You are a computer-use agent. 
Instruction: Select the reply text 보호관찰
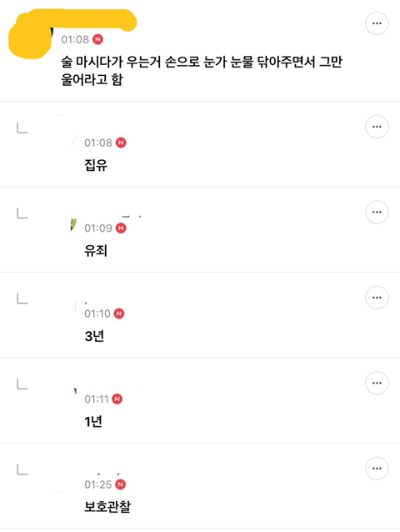[x=107, y=507]
